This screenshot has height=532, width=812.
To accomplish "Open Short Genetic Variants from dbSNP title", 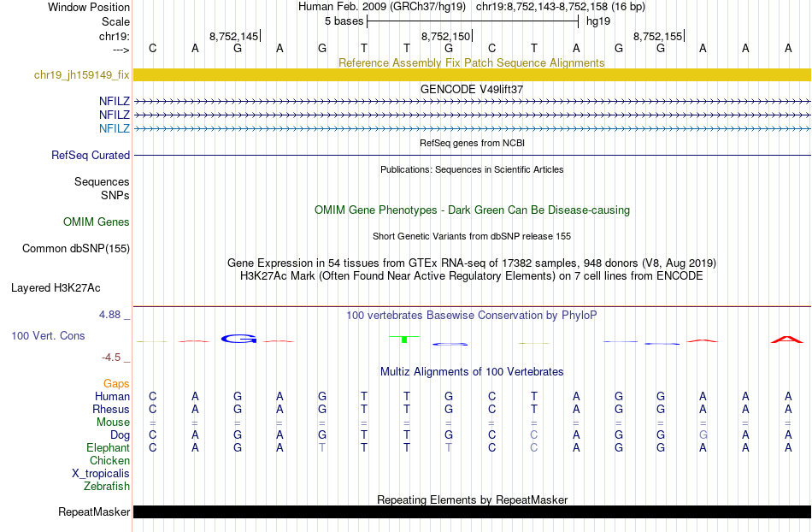I will [x=472, y=236].
